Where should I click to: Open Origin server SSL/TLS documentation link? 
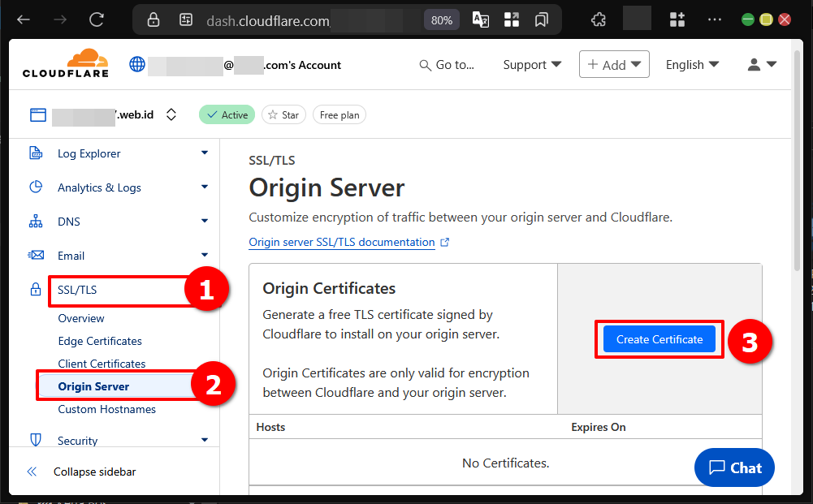pos(342,242)
